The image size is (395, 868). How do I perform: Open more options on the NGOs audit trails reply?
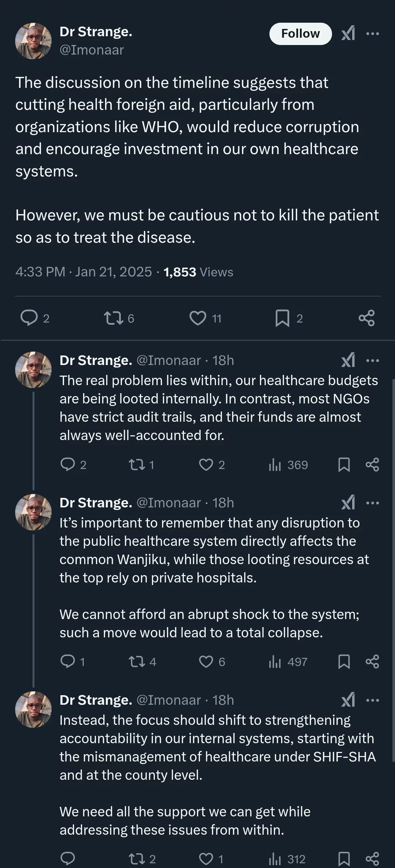372,361
